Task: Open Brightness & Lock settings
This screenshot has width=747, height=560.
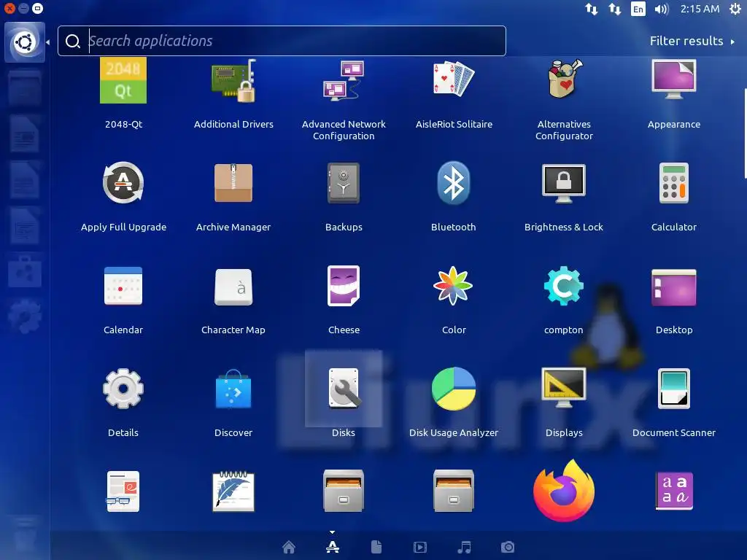Action: (564, 183)
